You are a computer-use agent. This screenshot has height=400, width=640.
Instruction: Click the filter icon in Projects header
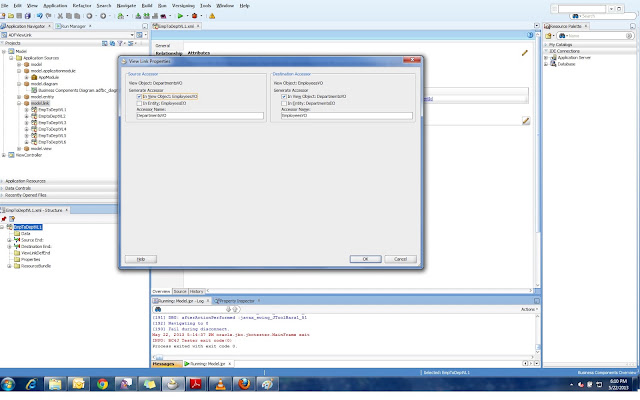tap(120, 43)
